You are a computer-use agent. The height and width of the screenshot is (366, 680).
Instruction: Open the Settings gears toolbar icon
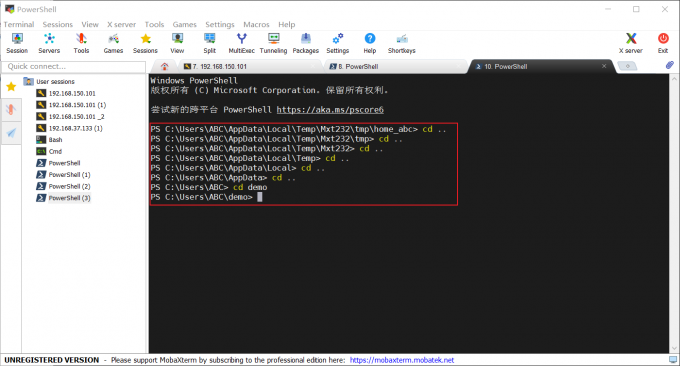point(338,43)
